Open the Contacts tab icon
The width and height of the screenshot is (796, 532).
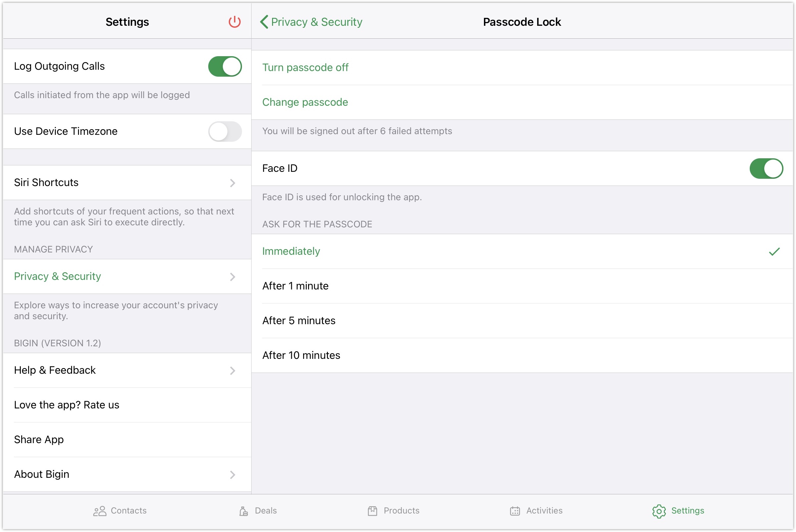coord(99,511)
